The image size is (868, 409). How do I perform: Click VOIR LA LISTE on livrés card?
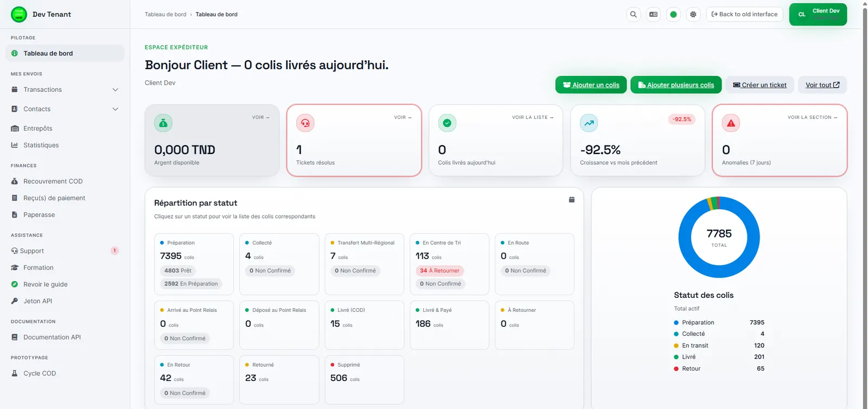point(533,117)
